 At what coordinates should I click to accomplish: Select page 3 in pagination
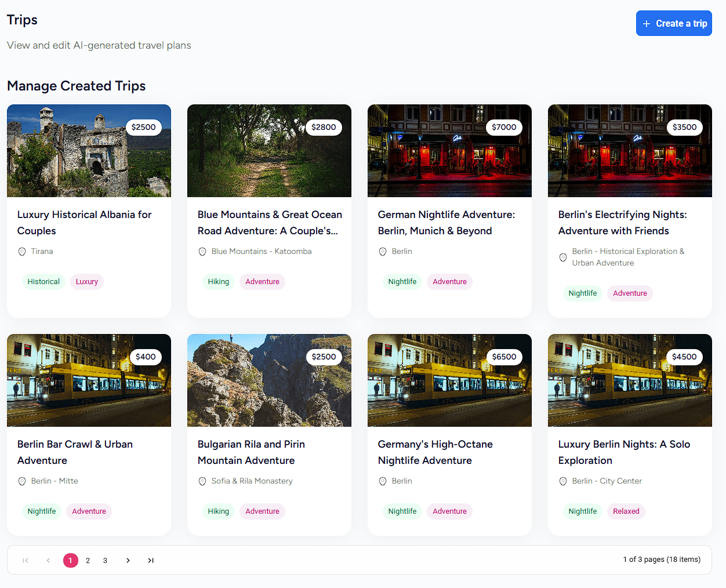coord(105,560)
